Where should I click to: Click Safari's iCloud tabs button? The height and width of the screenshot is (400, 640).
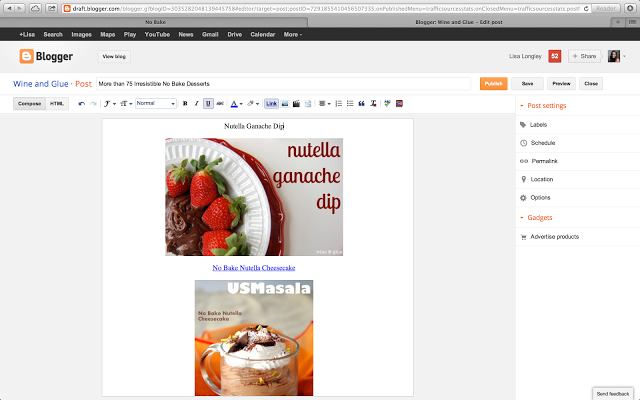point(36,8)
